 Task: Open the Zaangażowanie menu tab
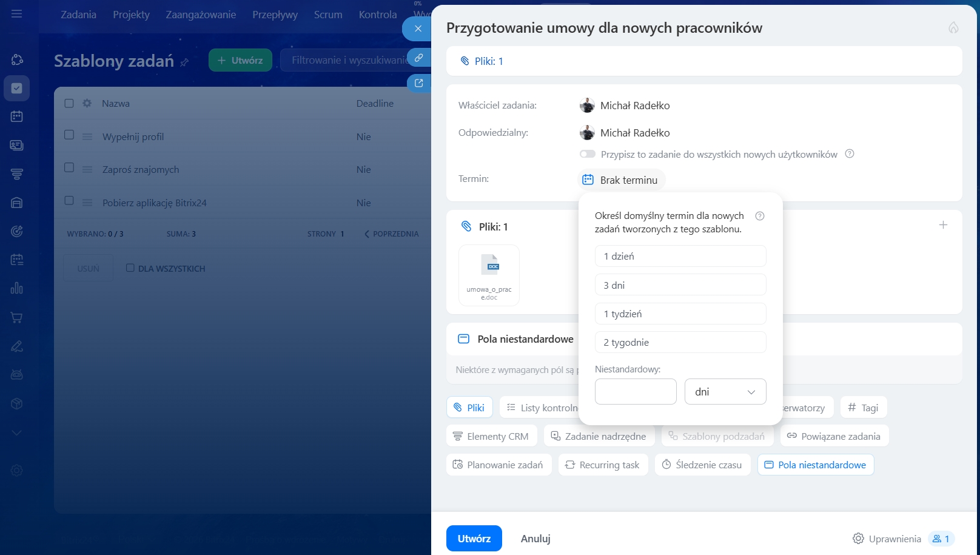201,15
